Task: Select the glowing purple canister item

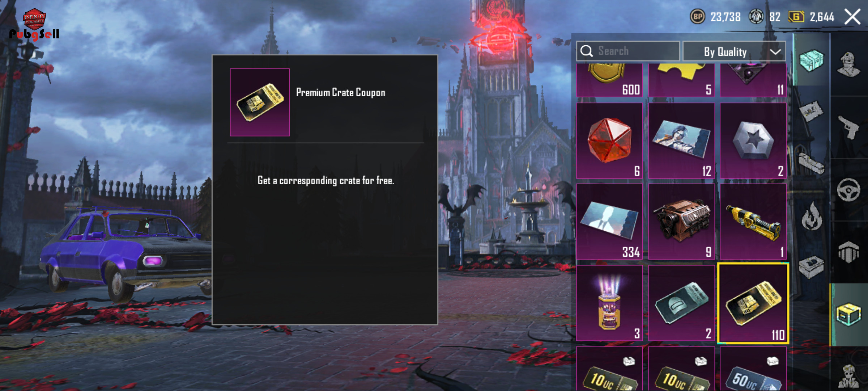Action: 609,303
